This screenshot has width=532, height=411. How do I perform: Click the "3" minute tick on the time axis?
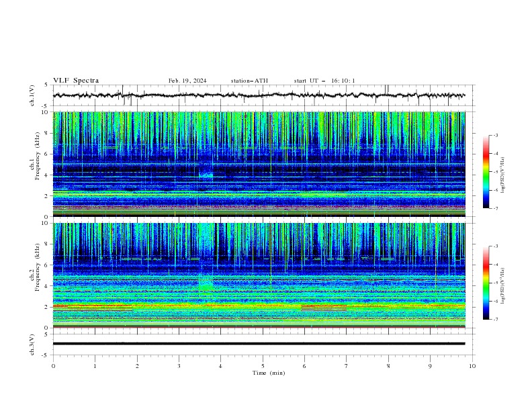click(x=179, y=366)
